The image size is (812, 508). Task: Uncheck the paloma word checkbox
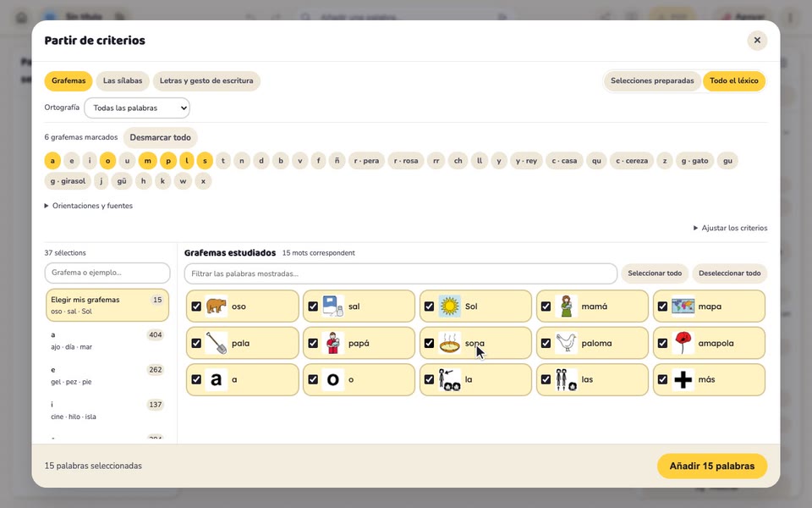(546, 343)
